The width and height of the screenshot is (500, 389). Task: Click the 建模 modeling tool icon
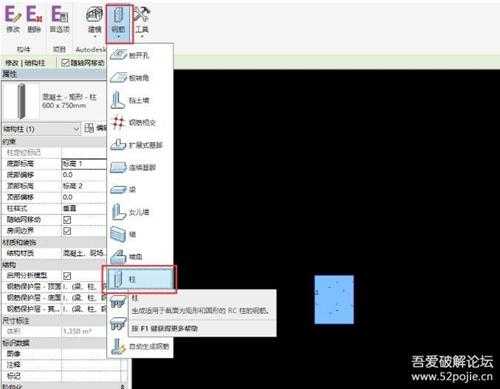[94, 21]
